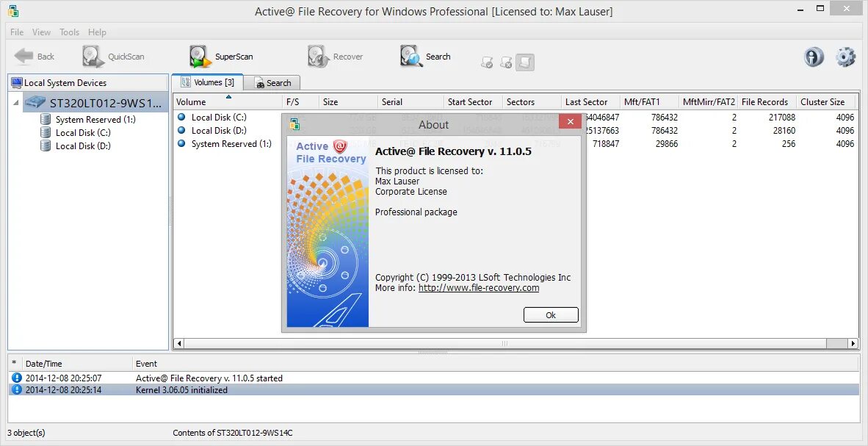
Task: Click the About dialog title icon
Action: (x=294, y=125)
